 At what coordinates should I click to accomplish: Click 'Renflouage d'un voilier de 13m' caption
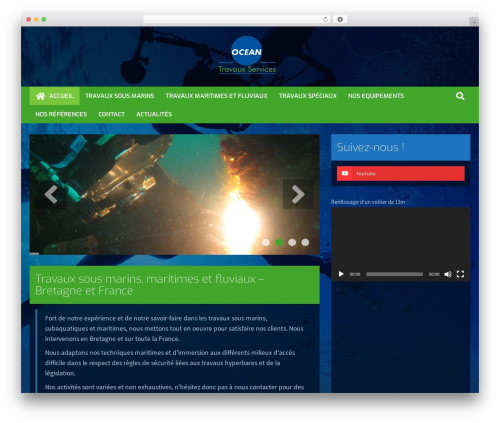click(x=368, y=202)
